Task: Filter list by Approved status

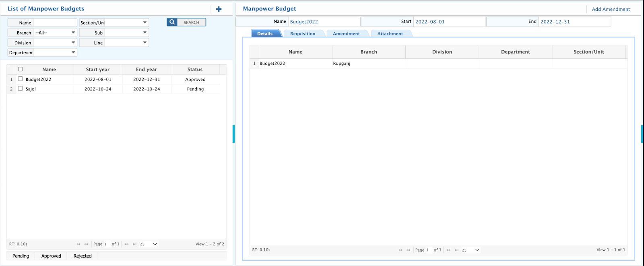Action: point(51,256)
